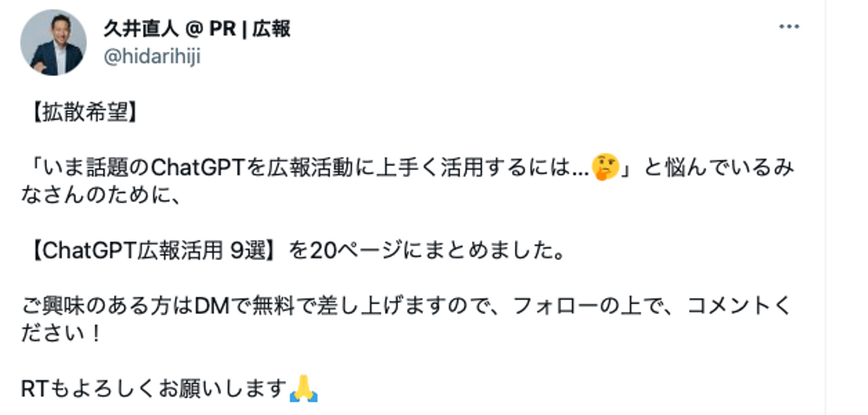Click the profile avatar photo of 久井直人
The image size is (868, 415).
coord(53,42)
